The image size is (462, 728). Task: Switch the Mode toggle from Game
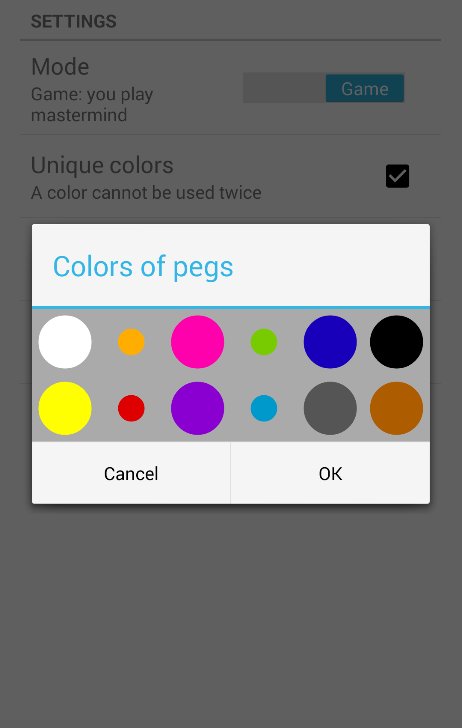(x=324, y=88)
